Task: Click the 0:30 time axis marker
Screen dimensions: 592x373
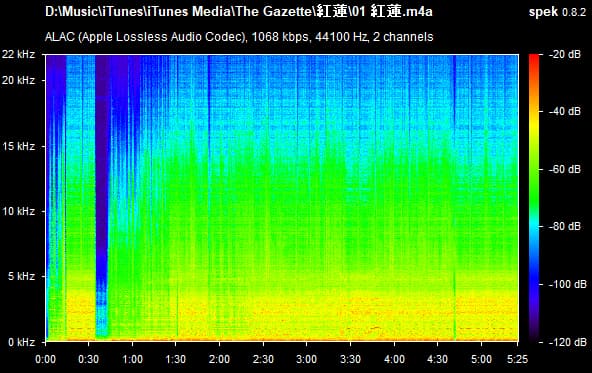Action: (89, 359)
